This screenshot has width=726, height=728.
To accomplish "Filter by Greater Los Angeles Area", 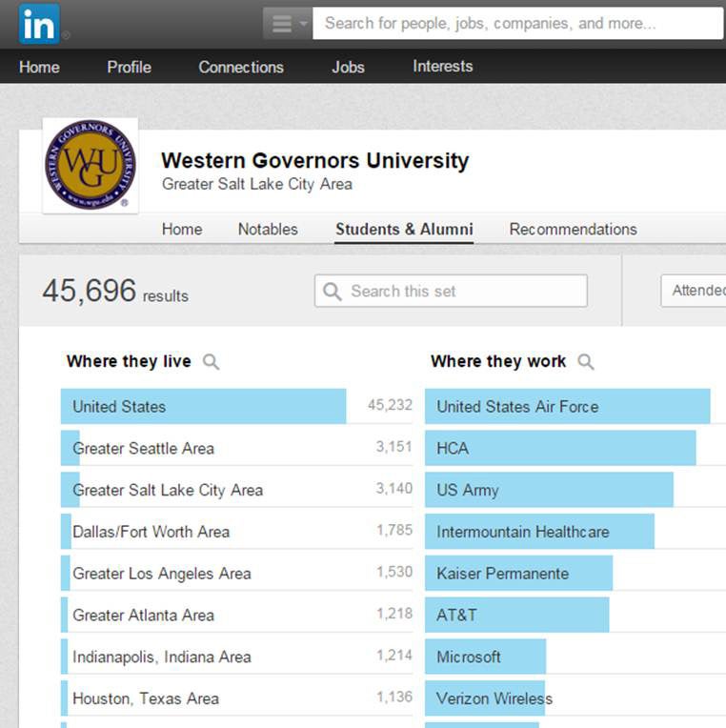I will 236,573.
